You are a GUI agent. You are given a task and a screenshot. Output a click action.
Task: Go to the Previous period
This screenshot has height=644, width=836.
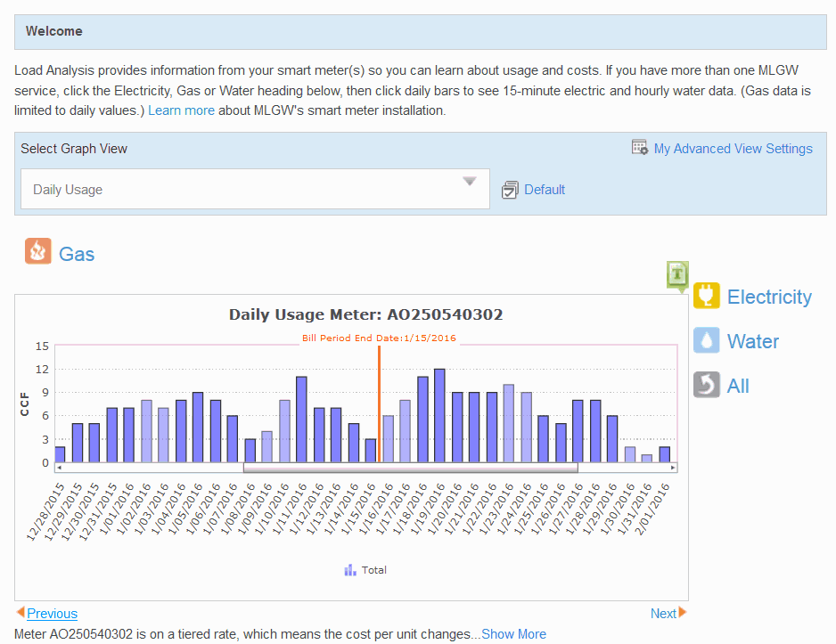pos(53,614)
